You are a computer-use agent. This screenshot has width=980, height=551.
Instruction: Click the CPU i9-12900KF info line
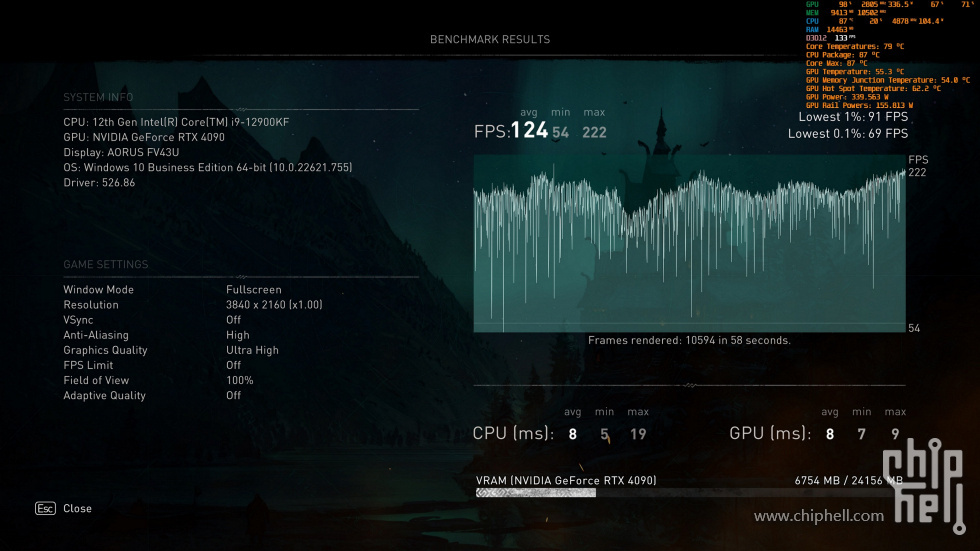click(176, 122)
